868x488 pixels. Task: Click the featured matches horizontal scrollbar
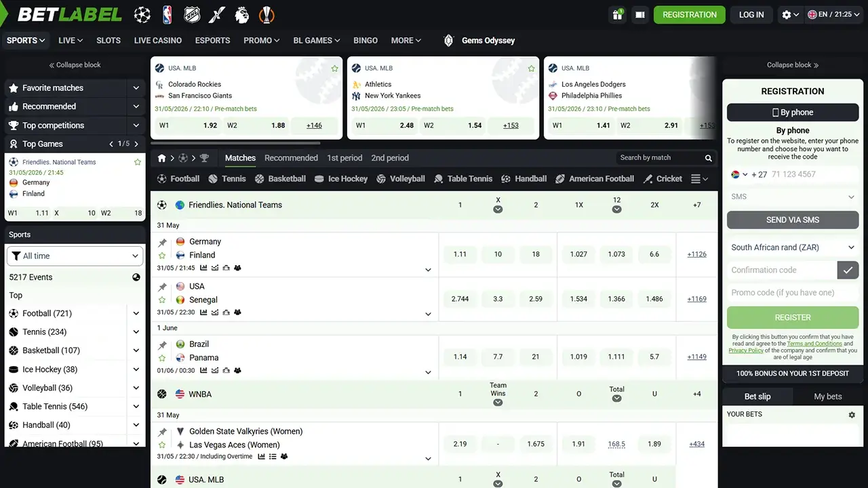[x=235, y=143]
